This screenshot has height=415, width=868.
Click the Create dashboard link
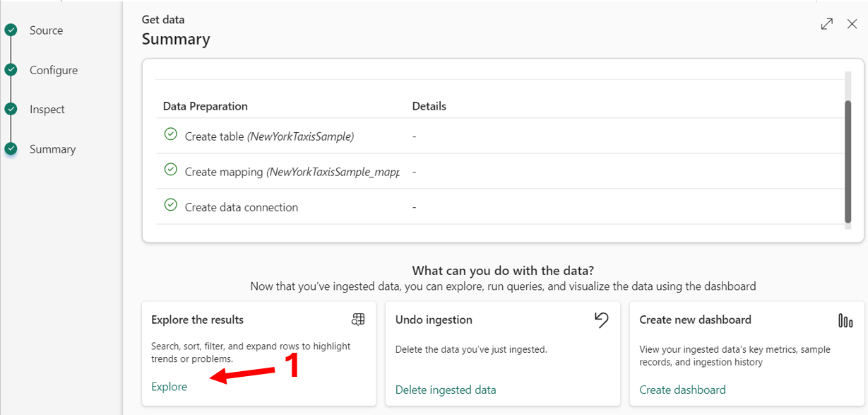(682, 390)
